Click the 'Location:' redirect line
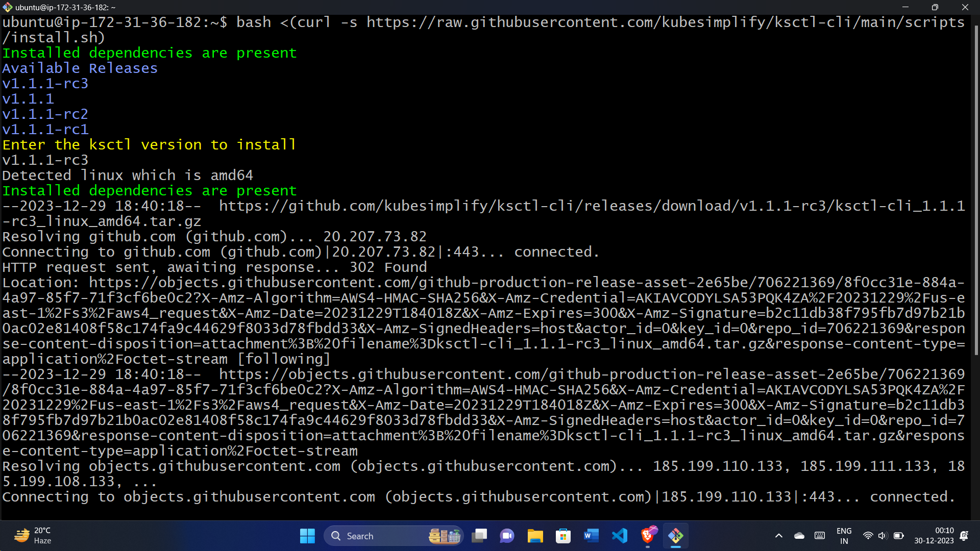The image size is (980, 551). (x=483, y=283)
